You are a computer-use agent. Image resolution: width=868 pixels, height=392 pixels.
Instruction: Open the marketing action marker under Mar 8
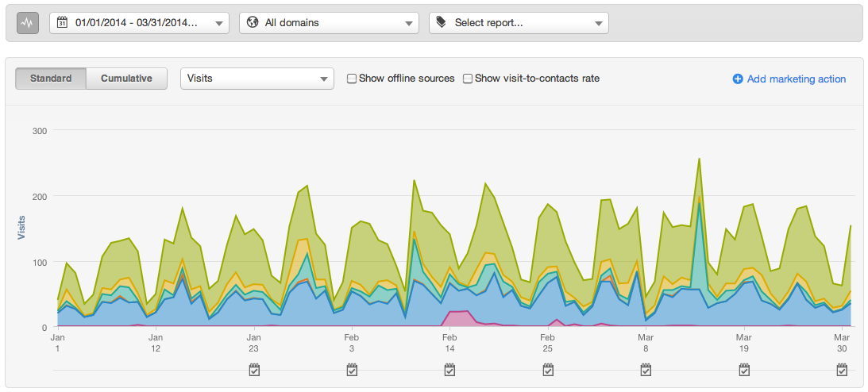coord(646,370)
